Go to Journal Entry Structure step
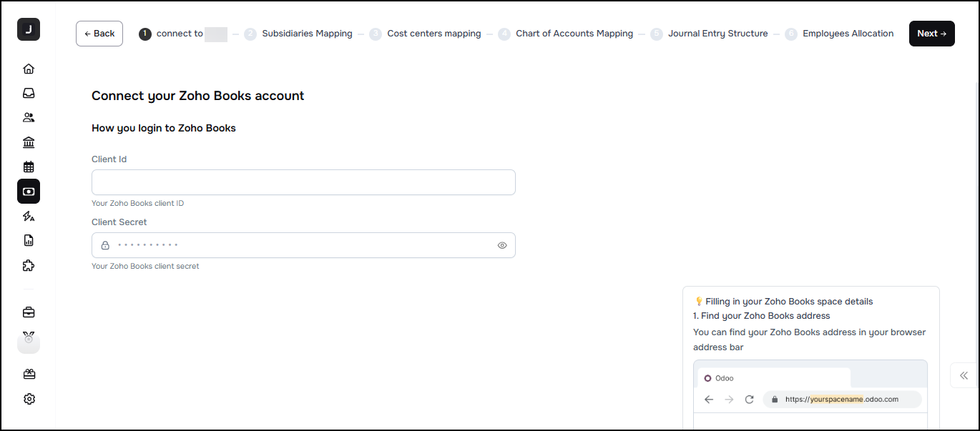 tap(717, 34)
